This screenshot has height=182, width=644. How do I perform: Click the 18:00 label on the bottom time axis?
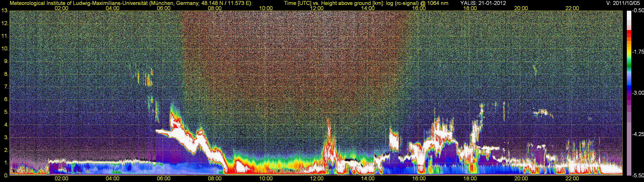click(470, 179)
